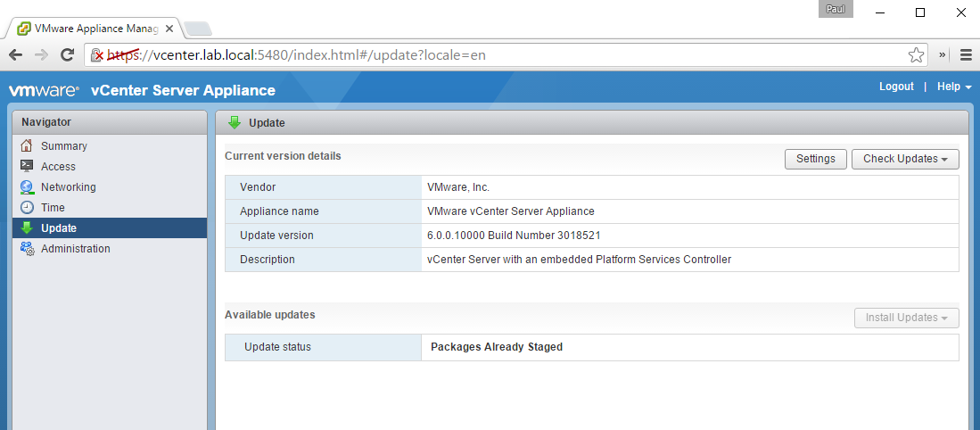The width and height of the screenshot is (980, 430).
Task: Click the Time clock icon
Action: (27, 208)
